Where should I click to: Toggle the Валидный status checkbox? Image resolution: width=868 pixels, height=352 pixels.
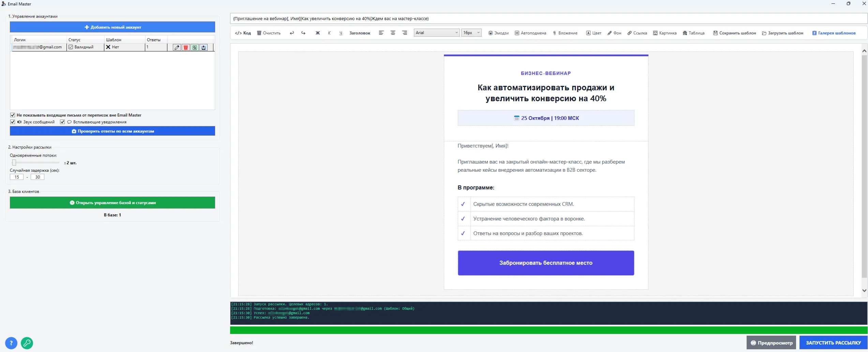pos(71,47)
